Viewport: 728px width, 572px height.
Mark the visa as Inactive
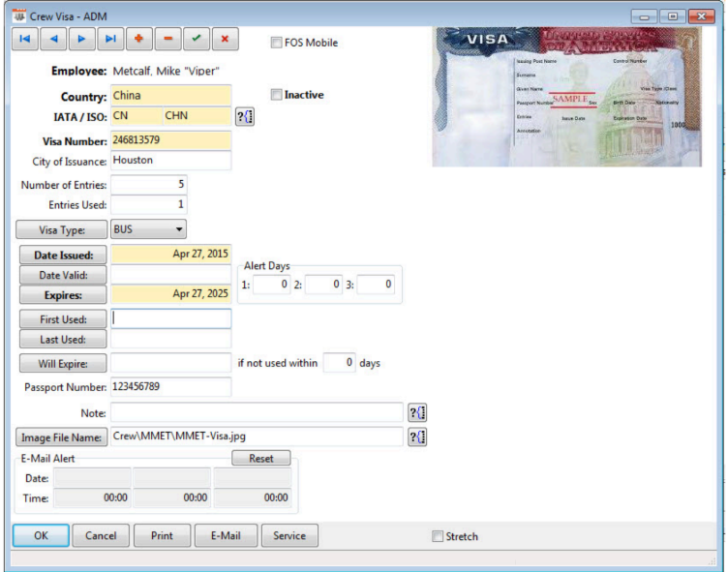(x=277, y=95)
